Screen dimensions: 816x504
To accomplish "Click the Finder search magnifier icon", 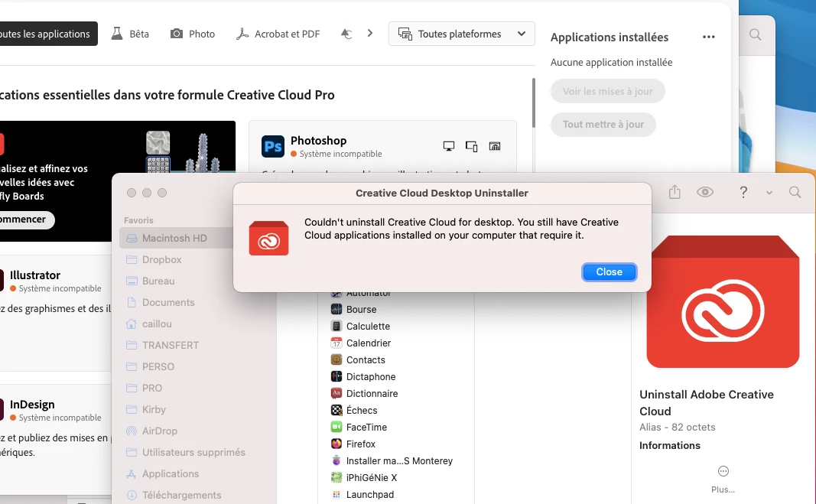I will 795,192.
